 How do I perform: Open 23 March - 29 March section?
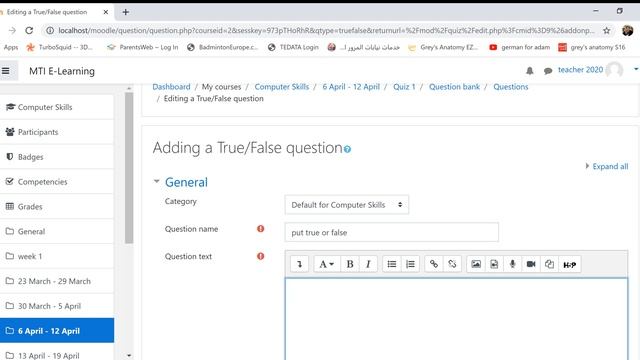[x=57, y=281]
